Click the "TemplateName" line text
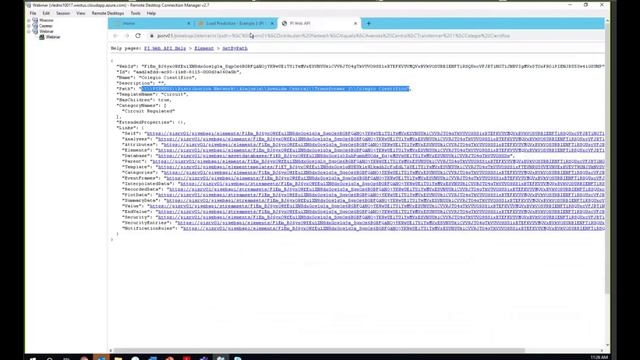640x360 pixels. click(x=152, y=94)
